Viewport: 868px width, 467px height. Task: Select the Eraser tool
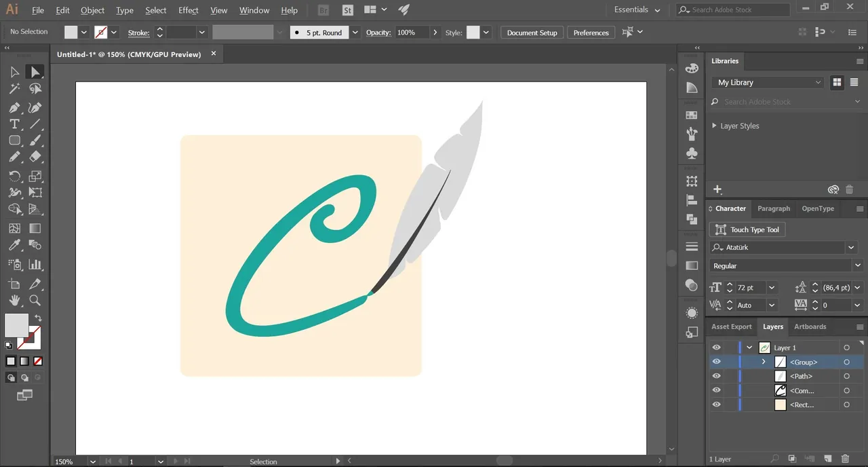coord(35,157)
